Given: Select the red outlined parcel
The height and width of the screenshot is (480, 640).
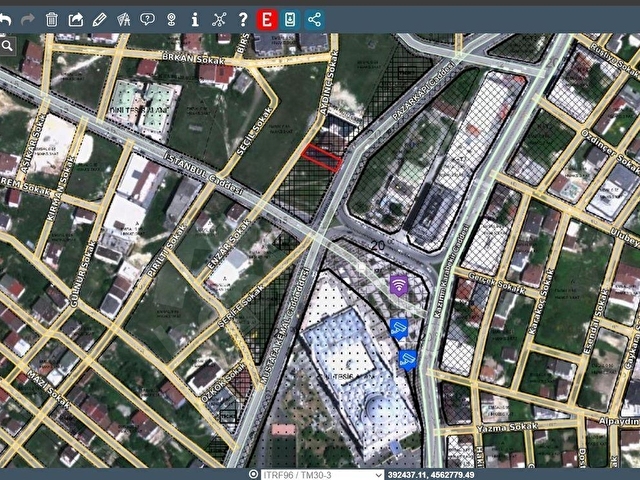Looking at the screenshot, I should [x=322, y=158].
